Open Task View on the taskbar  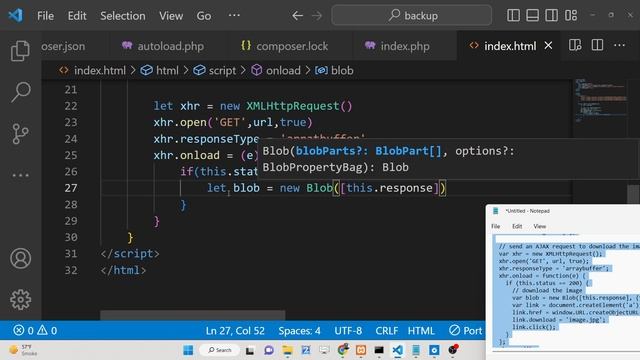coord(250,350)
